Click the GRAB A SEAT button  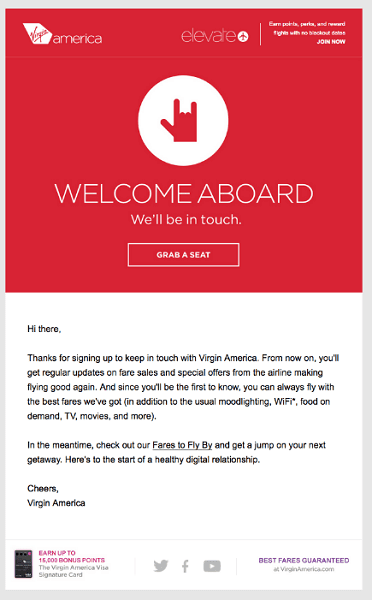coord(183,255)
